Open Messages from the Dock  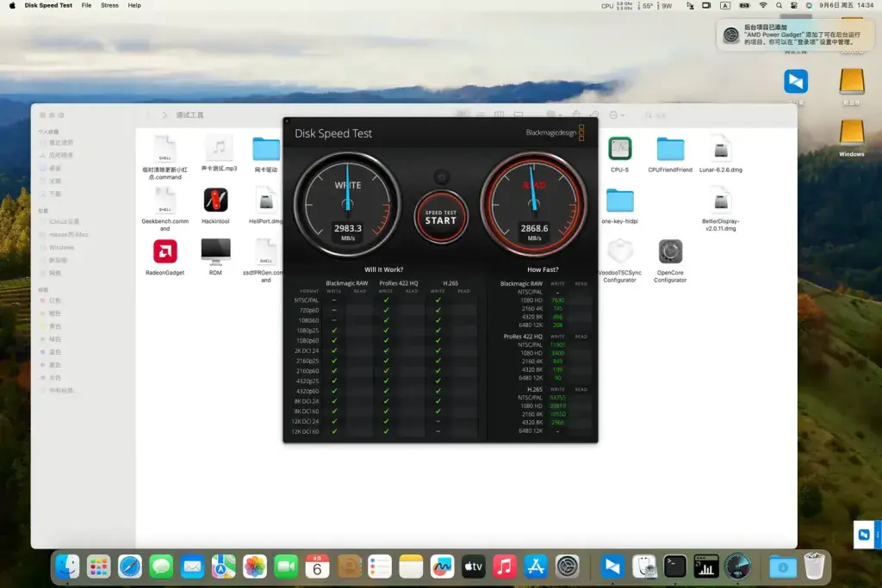[x=161, y=566]
